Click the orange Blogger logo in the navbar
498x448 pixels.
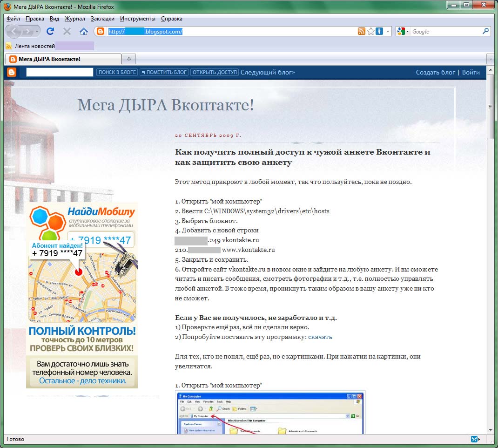(x=12, y=72)
